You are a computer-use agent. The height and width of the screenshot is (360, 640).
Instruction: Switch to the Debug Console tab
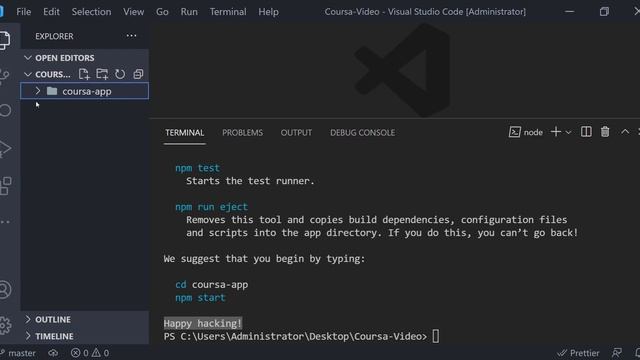coord(362,133)
